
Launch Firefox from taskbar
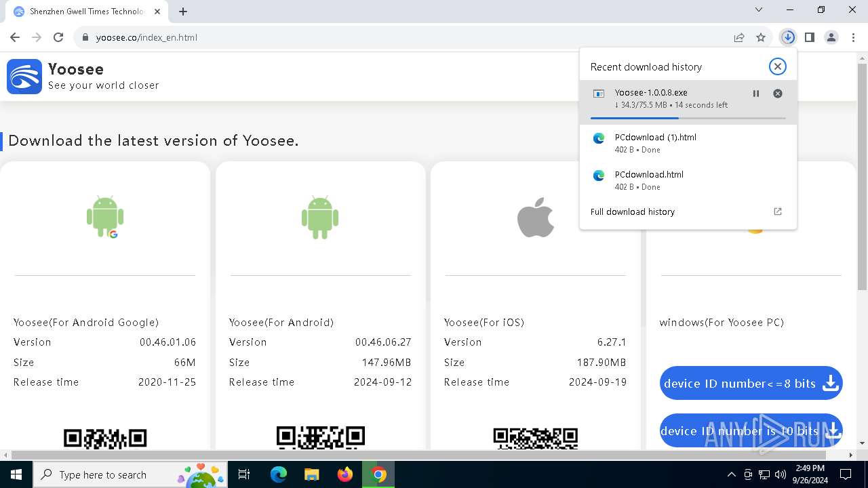pos(345,474)
